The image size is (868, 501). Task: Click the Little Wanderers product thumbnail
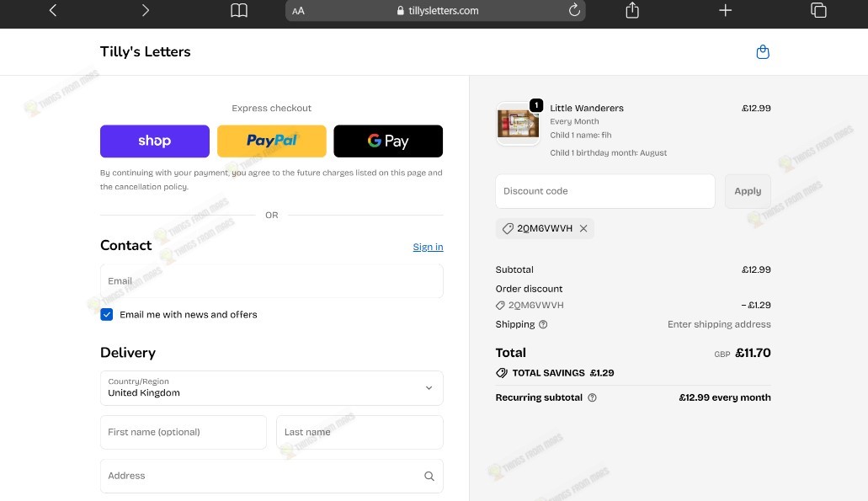point(518,124)
